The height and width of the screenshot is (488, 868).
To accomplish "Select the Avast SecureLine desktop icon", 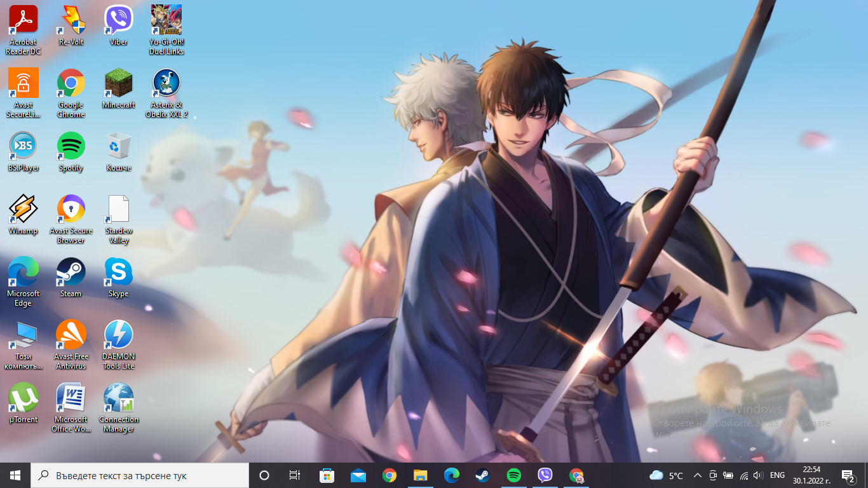I will [x=24, y=93].
